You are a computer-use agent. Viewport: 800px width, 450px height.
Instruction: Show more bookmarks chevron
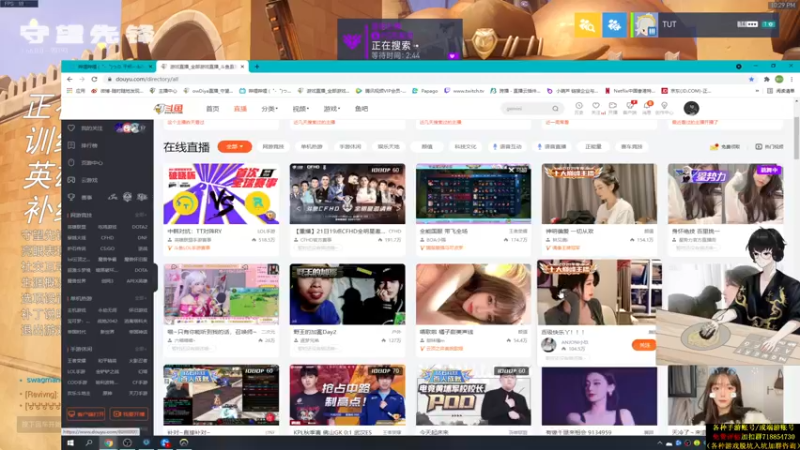pyautogui.click(x=757, y=91)
